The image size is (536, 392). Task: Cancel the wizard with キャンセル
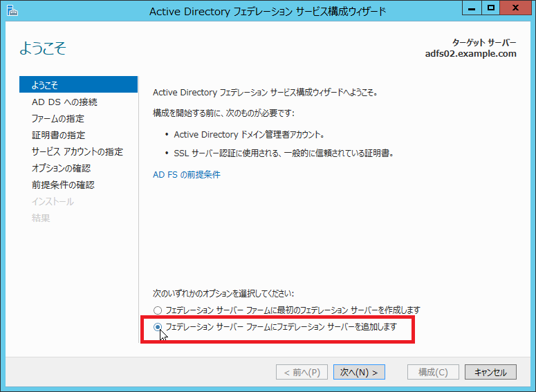click(490, 372)
